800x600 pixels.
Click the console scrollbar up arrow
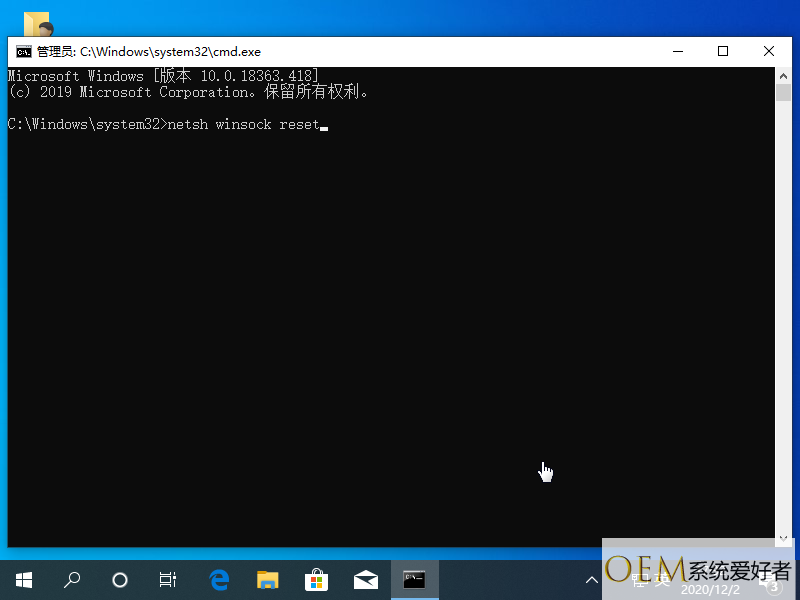[783, 76]
